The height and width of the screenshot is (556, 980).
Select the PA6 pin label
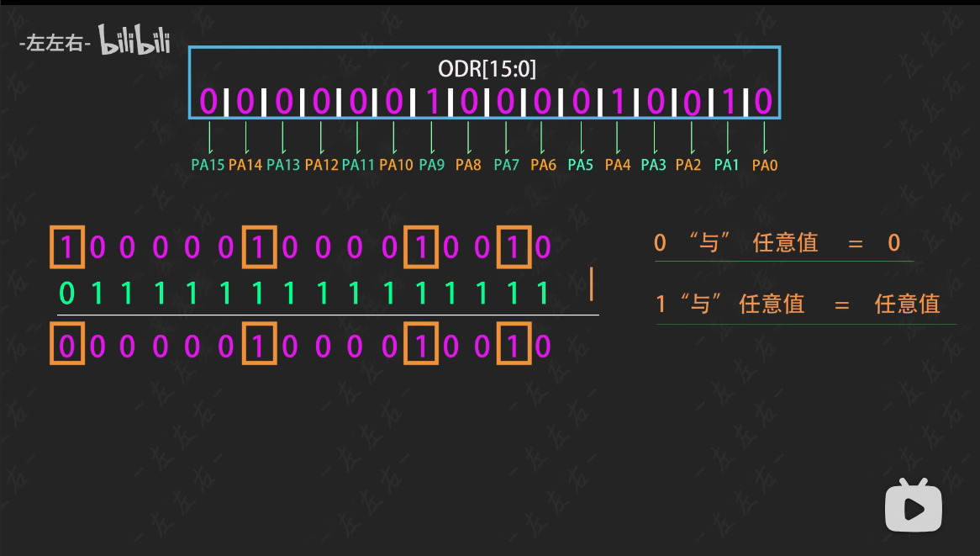543,165
